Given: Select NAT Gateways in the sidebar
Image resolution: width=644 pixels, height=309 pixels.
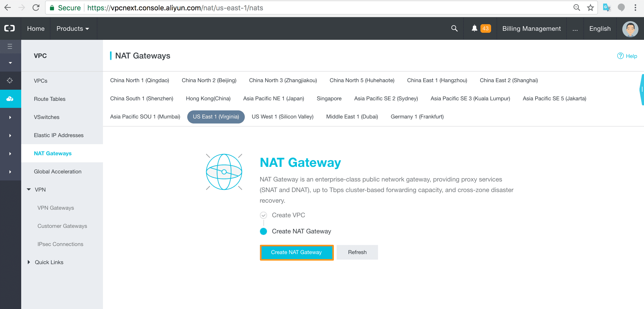Looking at the screenshot, I should coord(53,153).
